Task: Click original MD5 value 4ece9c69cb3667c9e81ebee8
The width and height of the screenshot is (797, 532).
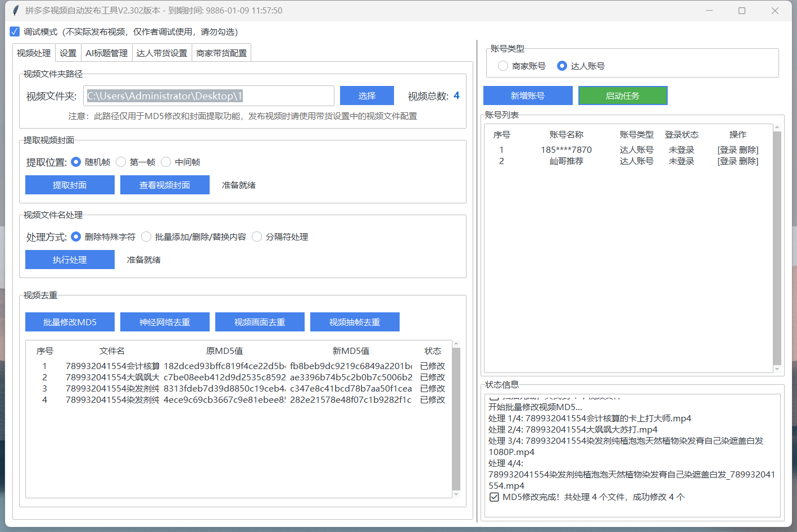Action: pyautogui.click(x=224, y=400)
